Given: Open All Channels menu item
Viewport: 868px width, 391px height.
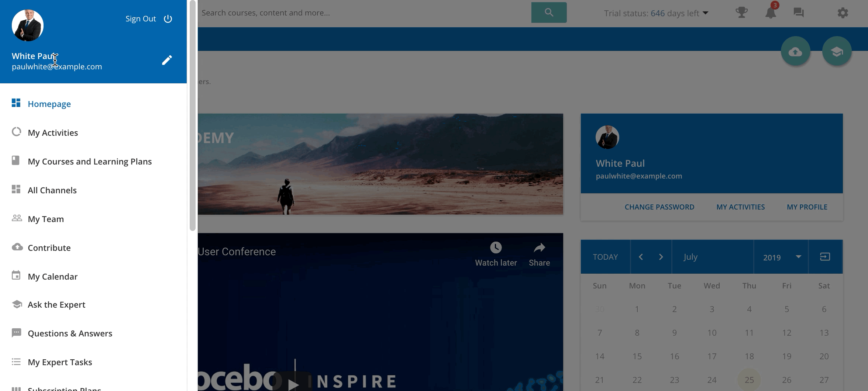Looking at the screenshot, I should coord(52,190).
